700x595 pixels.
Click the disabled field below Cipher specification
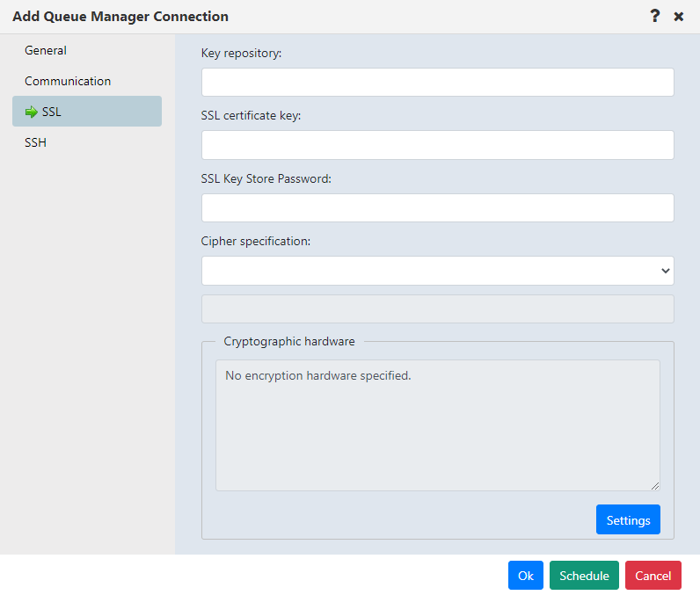click(x=438, y=308)
